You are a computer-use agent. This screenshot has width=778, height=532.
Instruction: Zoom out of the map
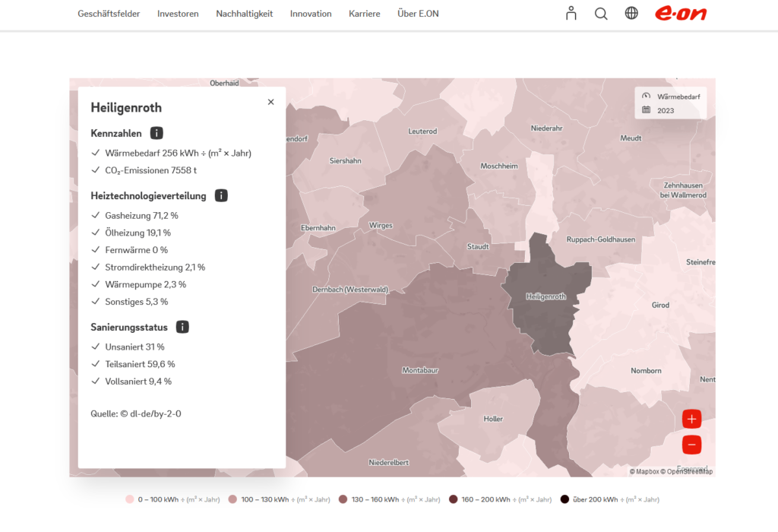pos(691,445)
